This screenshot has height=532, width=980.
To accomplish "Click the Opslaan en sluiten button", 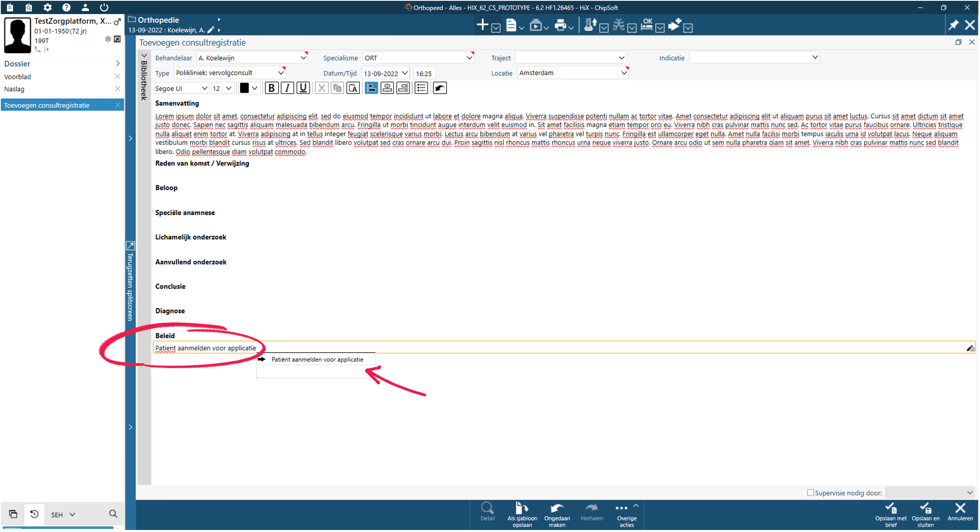I will click(926, 514).
